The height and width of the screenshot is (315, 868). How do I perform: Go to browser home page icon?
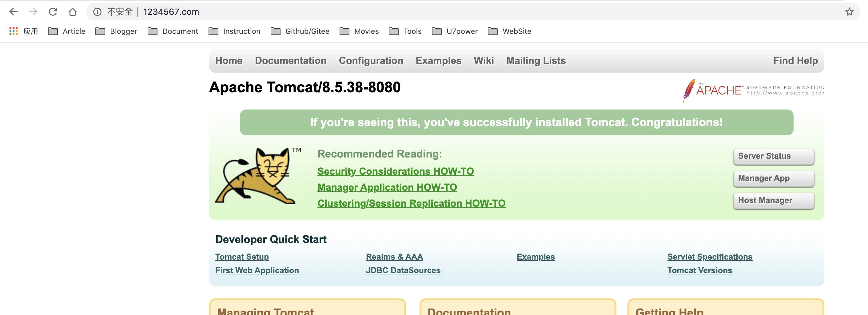(73, 12)
